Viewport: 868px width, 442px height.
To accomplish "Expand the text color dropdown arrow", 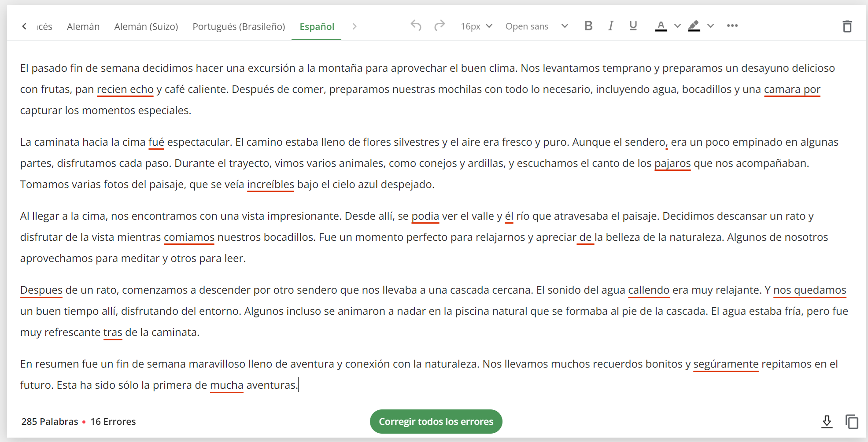I will [x=678, y=26].
